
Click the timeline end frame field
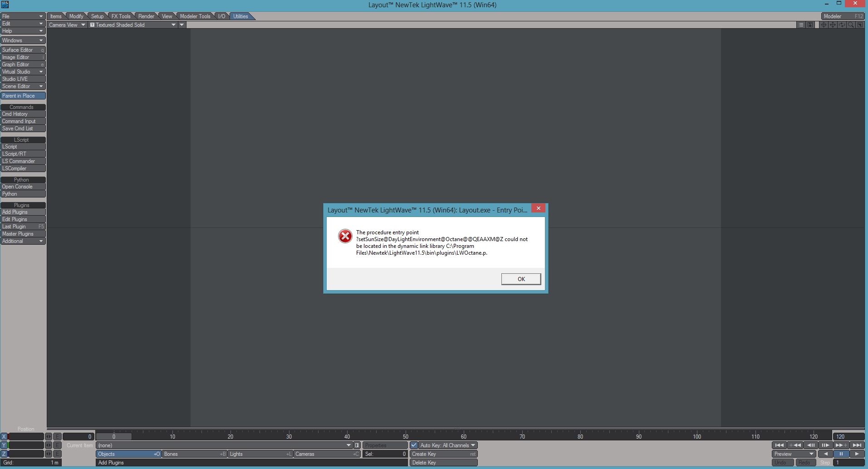(848, 437)
